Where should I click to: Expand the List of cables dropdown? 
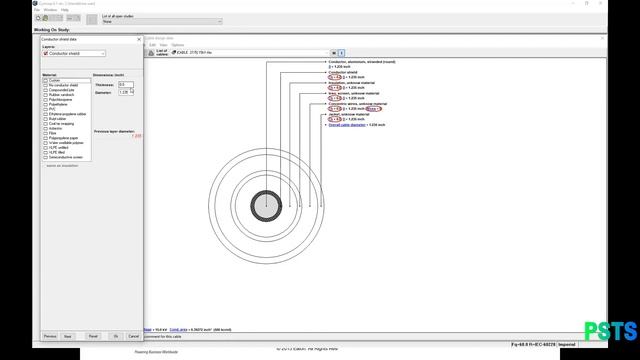[250, 53]
